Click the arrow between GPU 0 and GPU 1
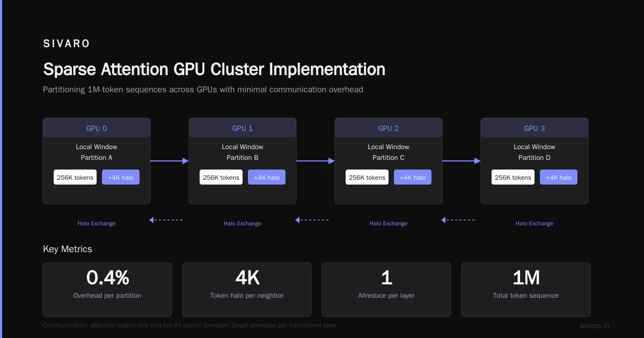This screenshot has width=644, height=338. pyautogui.click(x=170, y=161)
